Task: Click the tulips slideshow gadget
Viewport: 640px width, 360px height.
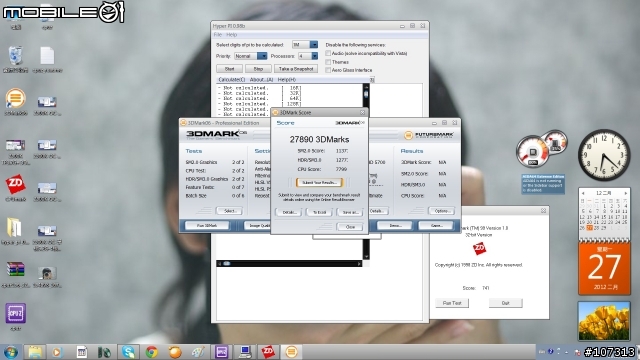Action: (604, 321)
